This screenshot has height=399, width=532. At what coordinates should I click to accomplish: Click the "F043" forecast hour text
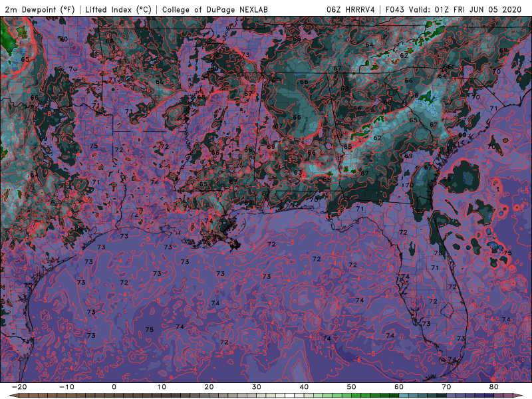(x=395, y=9)
